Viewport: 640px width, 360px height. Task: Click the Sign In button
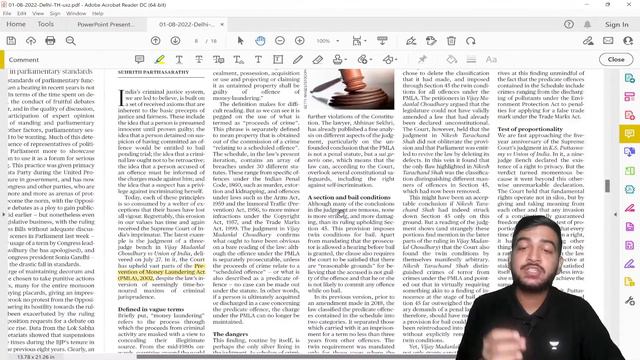(x=616, y=24)
